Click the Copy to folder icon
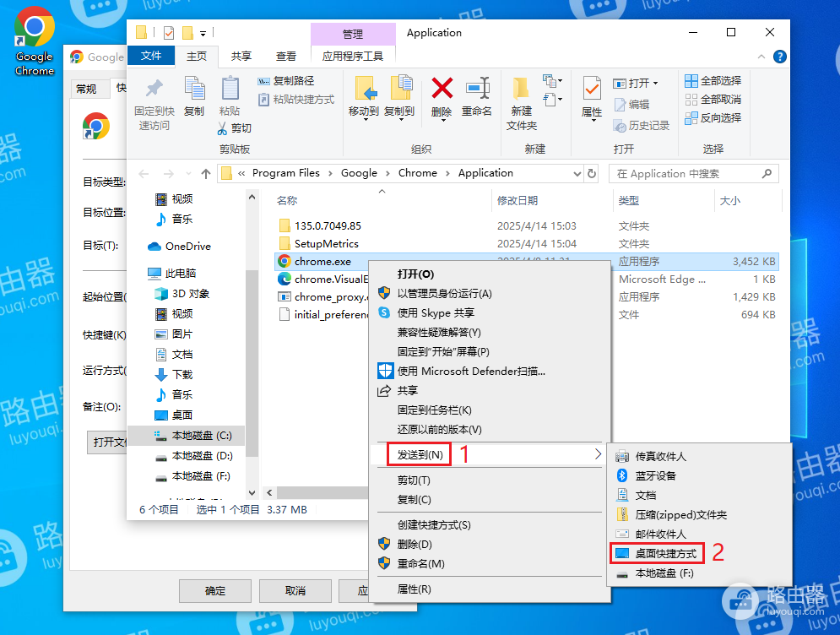Viewport: 840px width, 635px height. click(400, 88)
